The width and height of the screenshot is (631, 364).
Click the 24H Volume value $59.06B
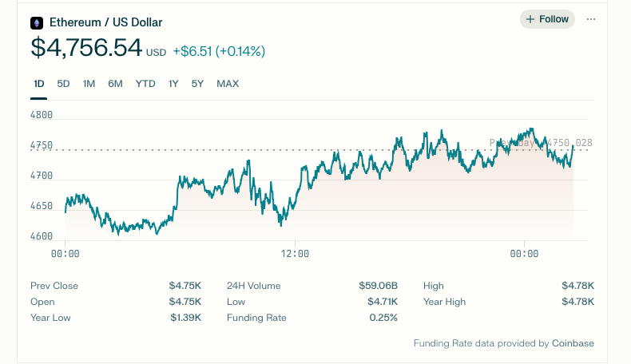pyautogui.click(x=378, y=286)
